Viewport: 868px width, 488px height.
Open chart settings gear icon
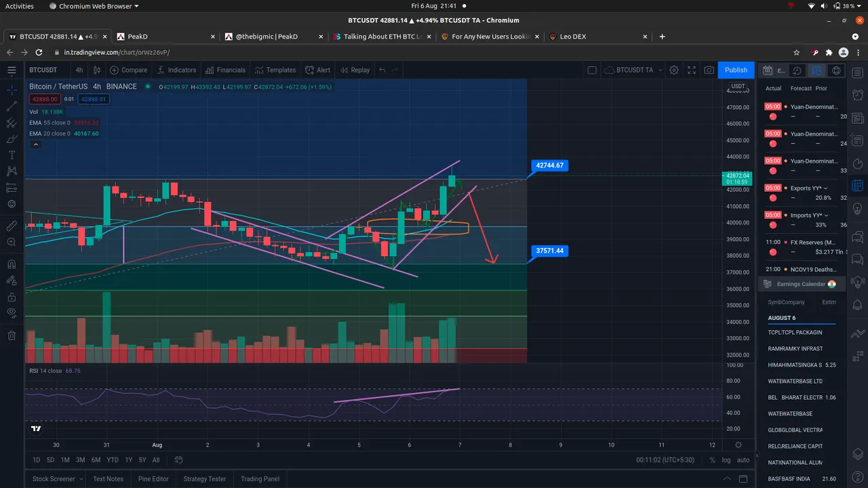[x=674, y=70]
